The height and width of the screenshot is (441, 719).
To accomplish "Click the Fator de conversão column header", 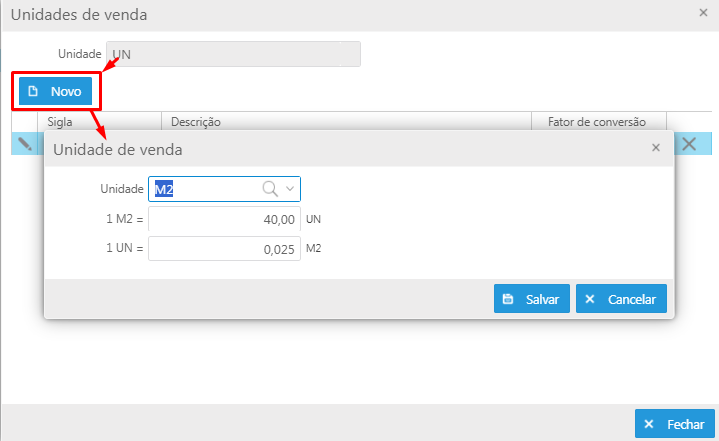I will pos(598,122).
